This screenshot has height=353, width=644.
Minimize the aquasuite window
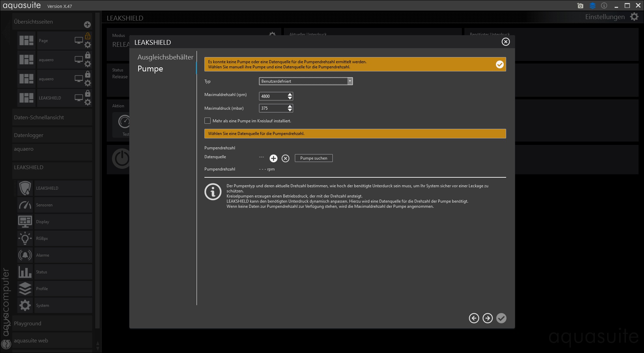pos(616,6)
